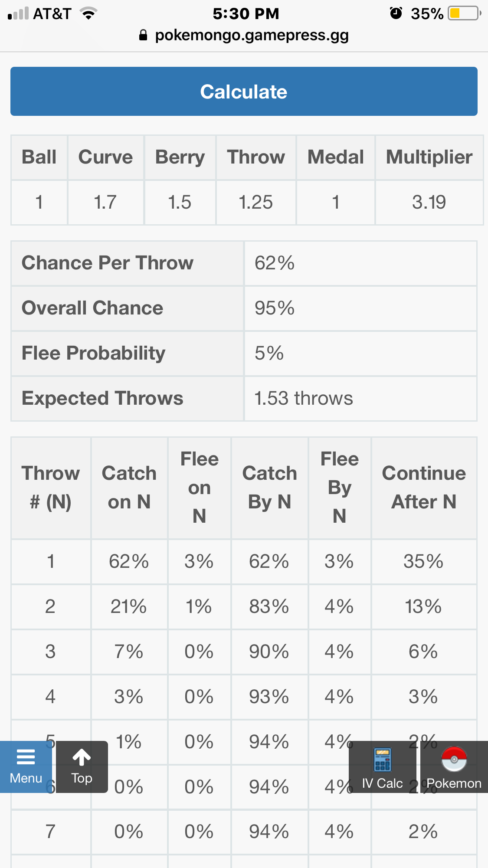Tap the Multiplier column header
Viewport: 488px width, 868px height.
click(429, 157)
